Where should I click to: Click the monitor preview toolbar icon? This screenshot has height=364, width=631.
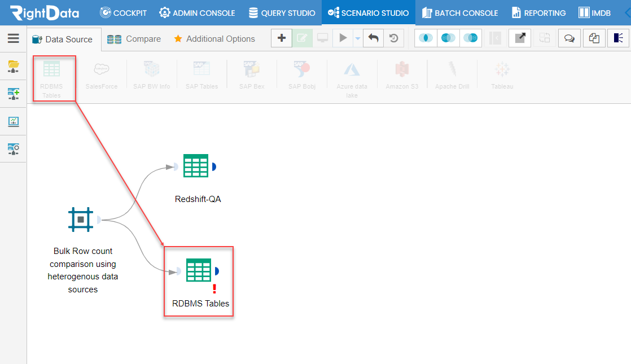click(322, 38)
